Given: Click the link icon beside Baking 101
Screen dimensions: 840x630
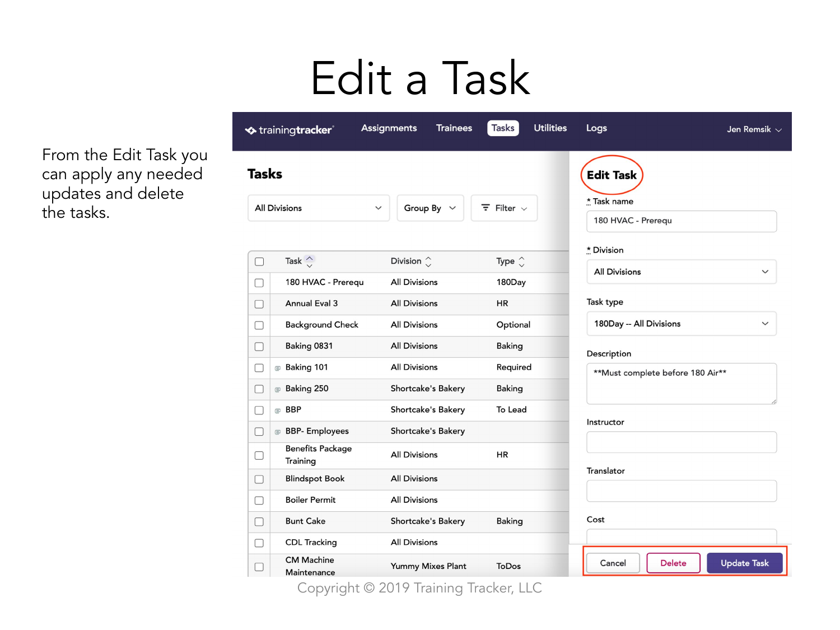Looking at the screenshot, I should tap(278, 368).
